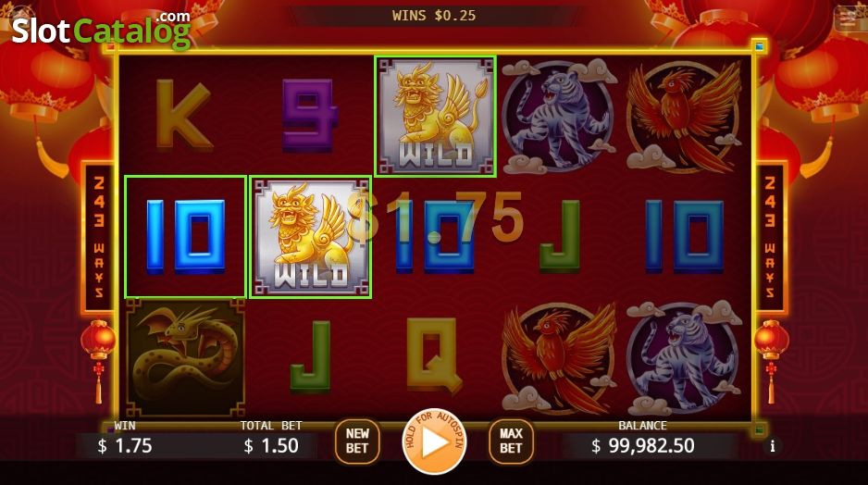Image resolution: width=868 pixels, height=485 pixels.
Task: Select the highlighted WILD symbol in the middle row
Action: (310, 237)
